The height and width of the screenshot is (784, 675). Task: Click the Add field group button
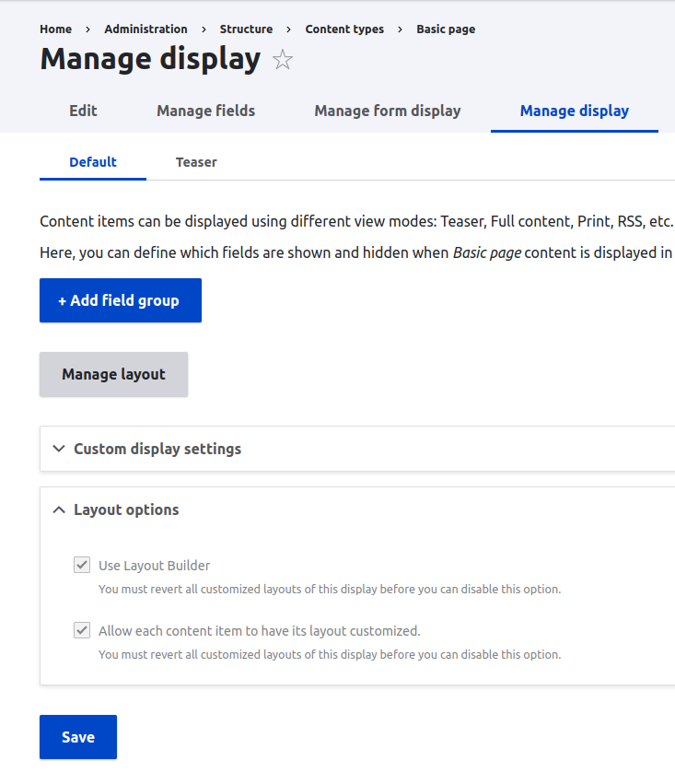[x=120, y=300]
